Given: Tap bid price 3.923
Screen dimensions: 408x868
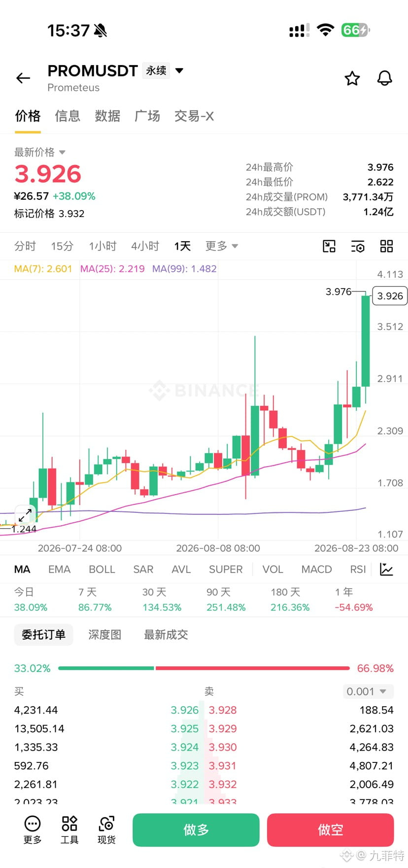Looking at the screenshot, I should click(185, 765).
